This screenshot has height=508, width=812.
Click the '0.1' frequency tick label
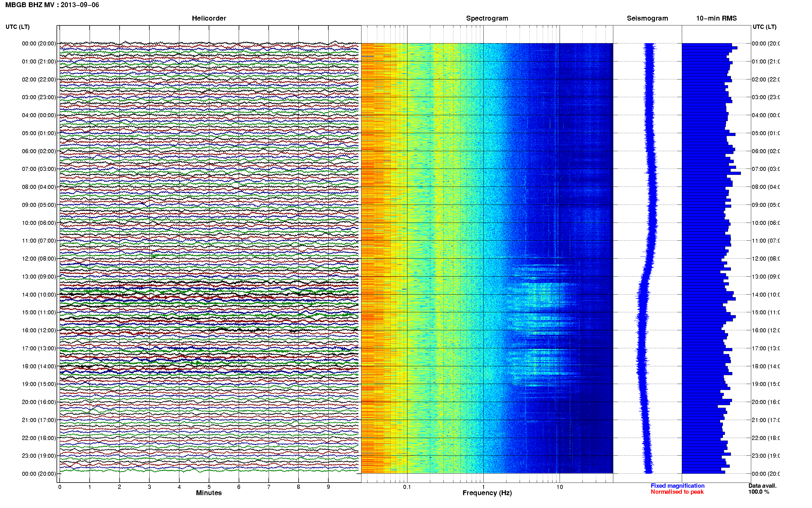click(407, 487)
